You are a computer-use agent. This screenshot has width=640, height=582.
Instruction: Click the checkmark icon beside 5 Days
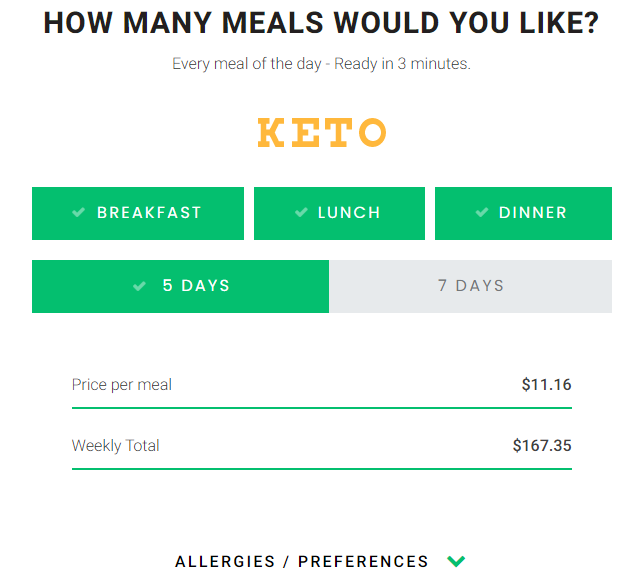(140, 286)
